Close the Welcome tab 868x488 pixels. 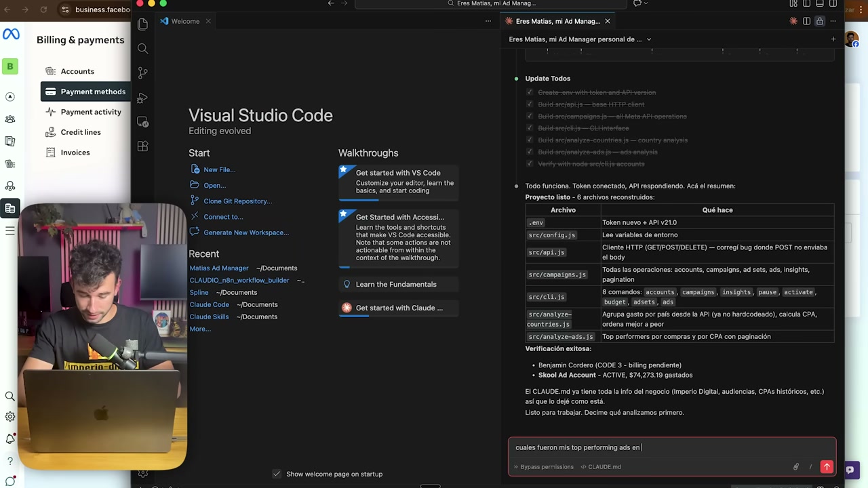coord(208,21)
